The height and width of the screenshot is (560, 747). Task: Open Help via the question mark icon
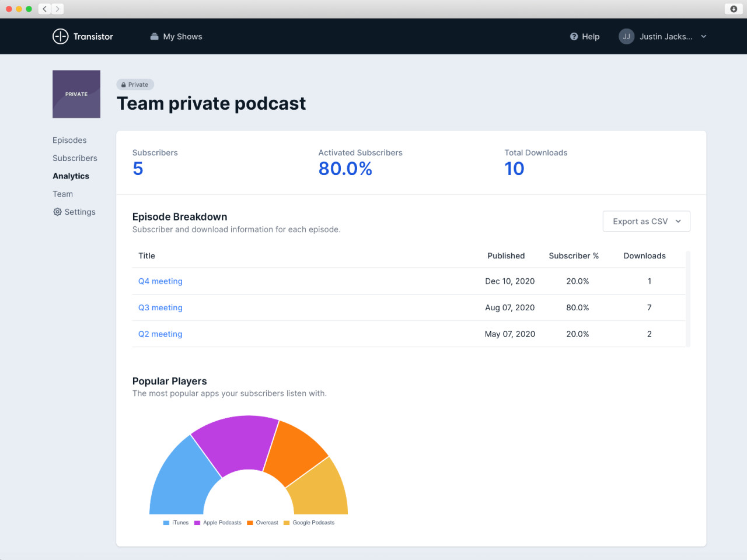click(573, 36)
